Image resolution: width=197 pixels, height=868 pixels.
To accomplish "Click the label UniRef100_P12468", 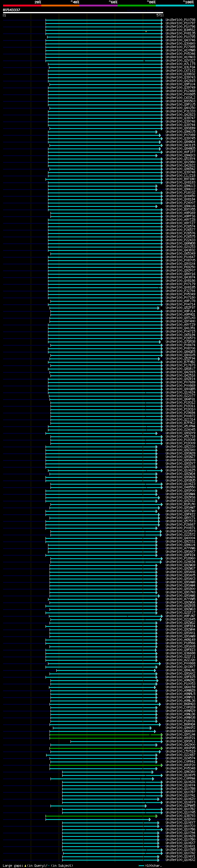I will coord(180,91).
